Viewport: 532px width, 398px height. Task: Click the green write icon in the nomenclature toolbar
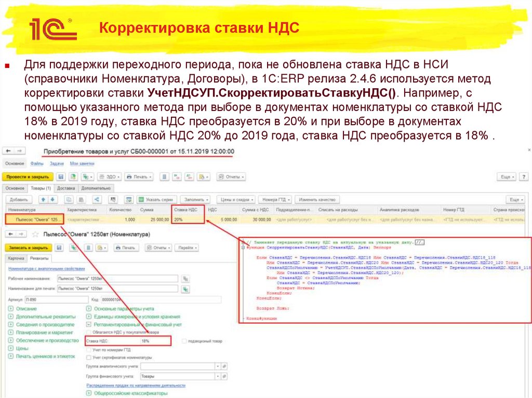click(x=74, y=248)
